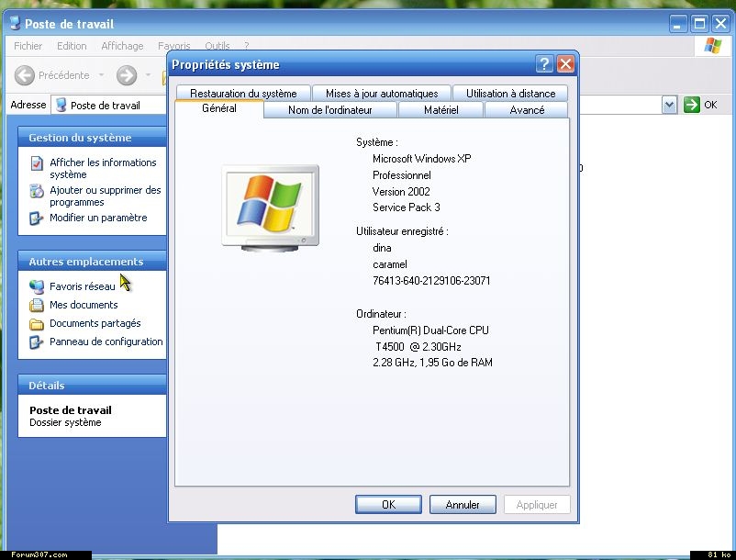Screen dimensions: 736x560
Task: Click the Poste de travail title bar icon
Action: point(15,23)
